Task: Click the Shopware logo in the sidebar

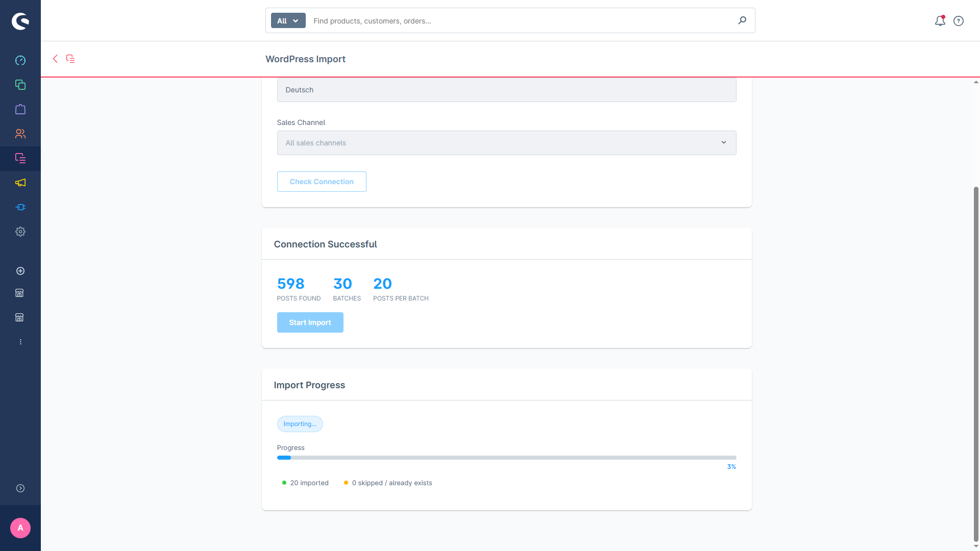Action: pos(20,21)
